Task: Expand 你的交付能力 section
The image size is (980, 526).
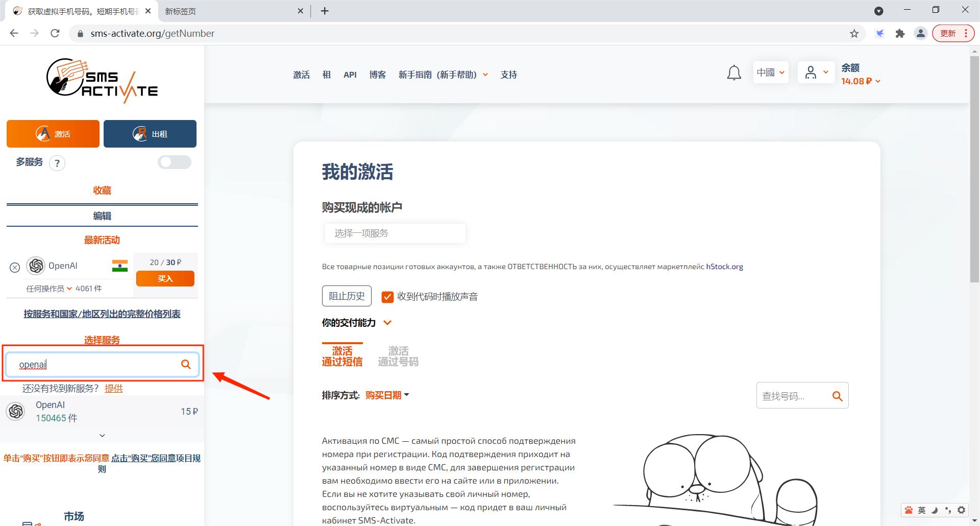Action: click(357, 323)
